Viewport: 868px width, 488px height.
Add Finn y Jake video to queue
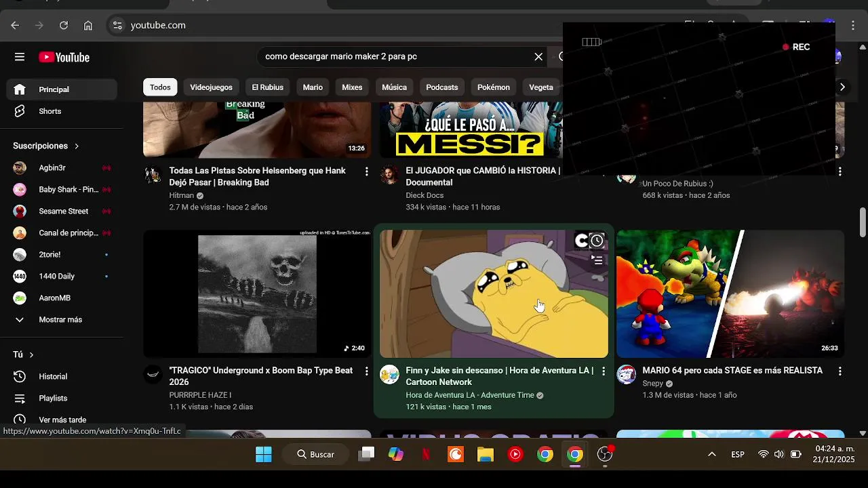tap(597, 260)
